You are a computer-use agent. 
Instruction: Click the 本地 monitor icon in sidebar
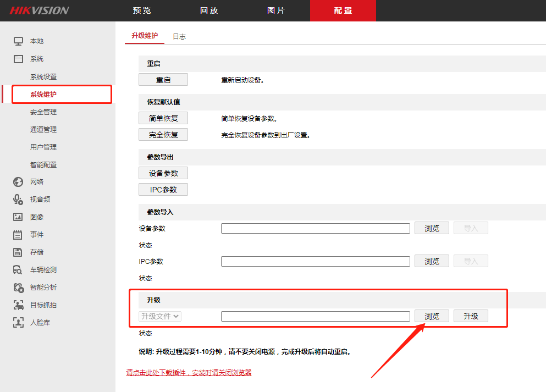click(x=18, y=41)
